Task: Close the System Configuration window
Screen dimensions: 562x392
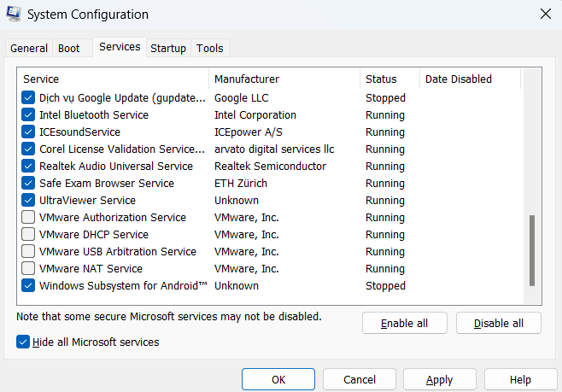Action: [x=544, y=15]
